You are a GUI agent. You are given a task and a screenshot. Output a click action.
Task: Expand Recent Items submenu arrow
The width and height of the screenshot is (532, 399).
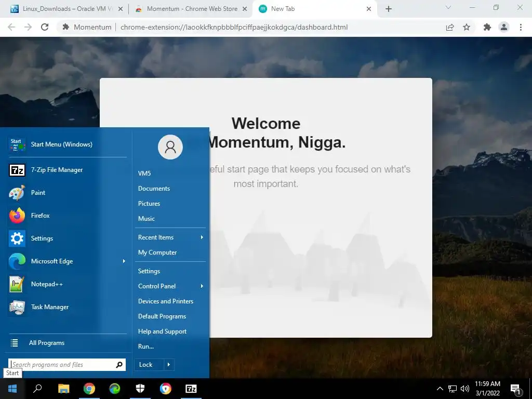pyautogui.click(x=202, y=237)
